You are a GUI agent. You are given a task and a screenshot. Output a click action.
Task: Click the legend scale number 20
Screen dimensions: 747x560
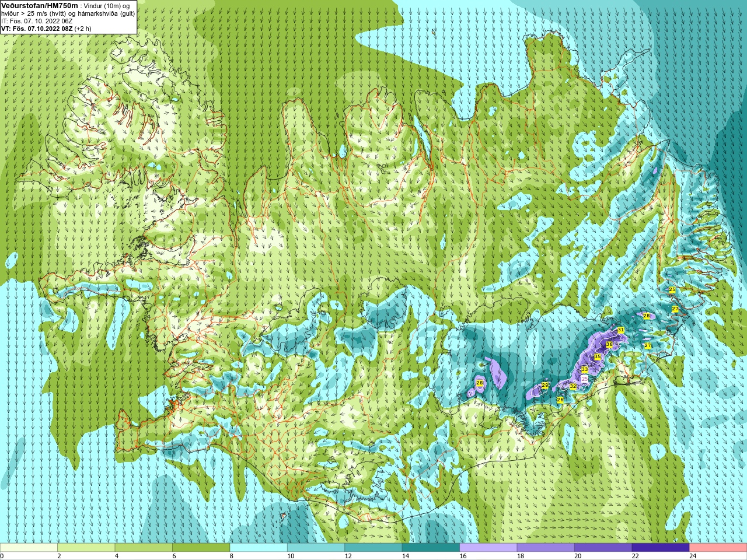578,556
